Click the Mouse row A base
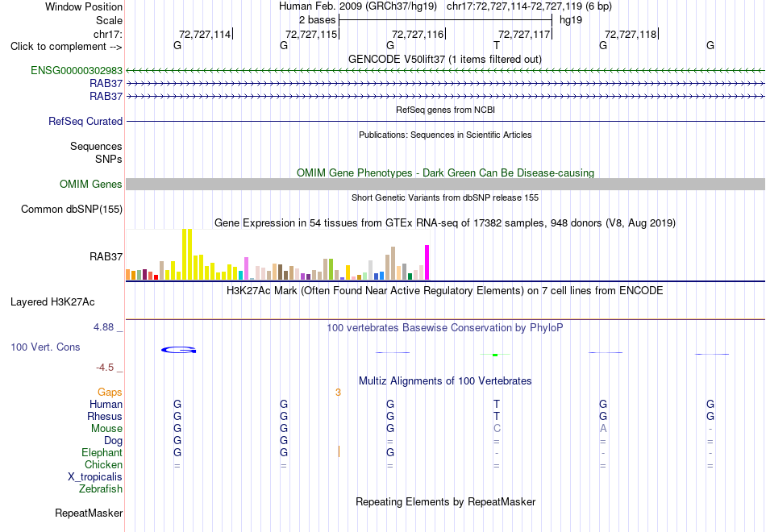The width and height of the screenshot is (766, 532). coord(603,429)
